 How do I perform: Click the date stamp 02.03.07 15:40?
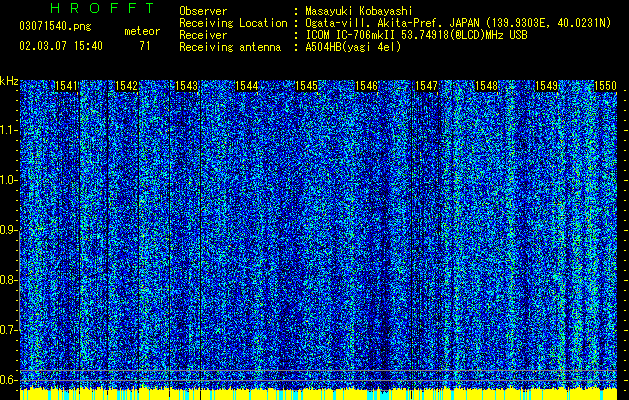(x=61, y=46)
